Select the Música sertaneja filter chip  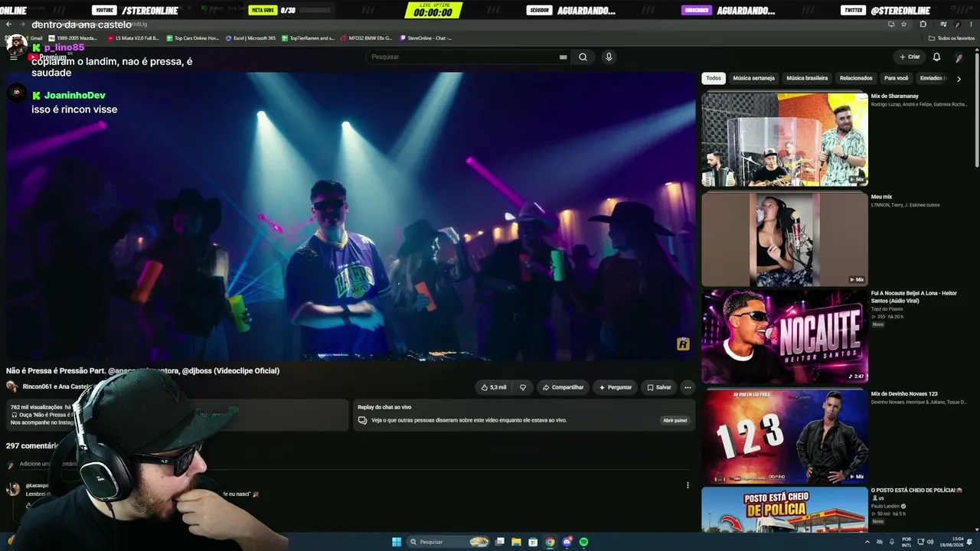point(753,78)
